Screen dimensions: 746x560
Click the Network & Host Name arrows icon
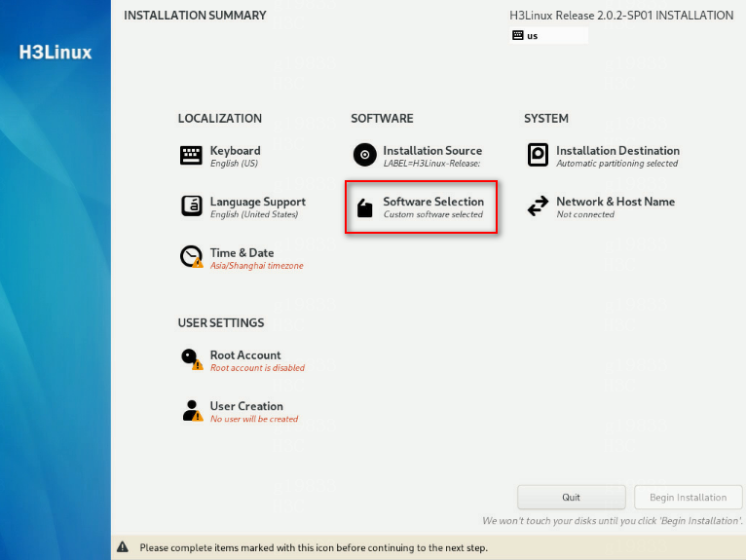click(539, 206)
